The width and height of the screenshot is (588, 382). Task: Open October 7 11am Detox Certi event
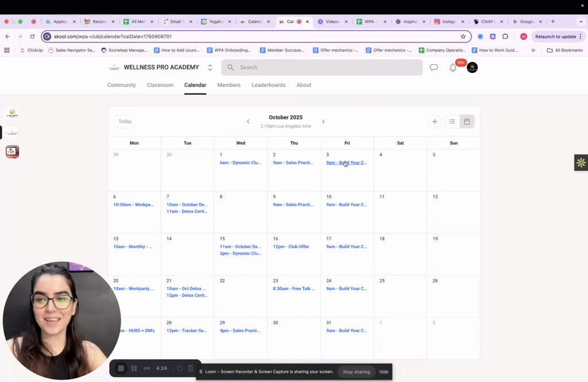pos(187,211)
